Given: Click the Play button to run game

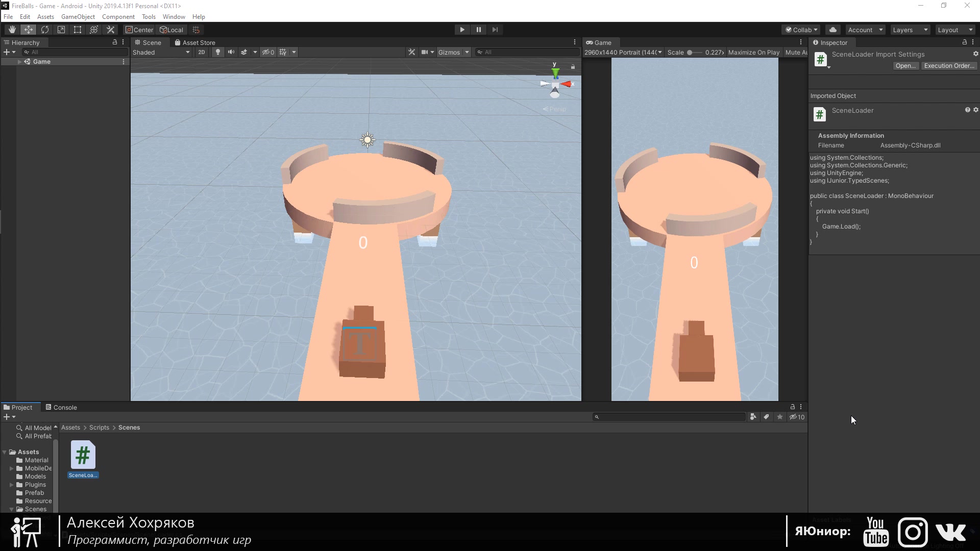Looking at the screenshot, I should [x=462, y=29].
